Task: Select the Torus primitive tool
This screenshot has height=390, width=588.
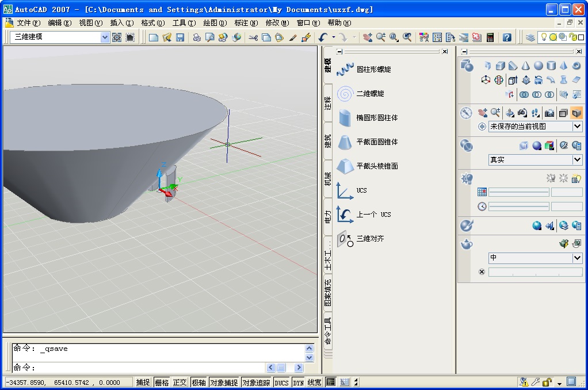Action: [x=576, y=66]
